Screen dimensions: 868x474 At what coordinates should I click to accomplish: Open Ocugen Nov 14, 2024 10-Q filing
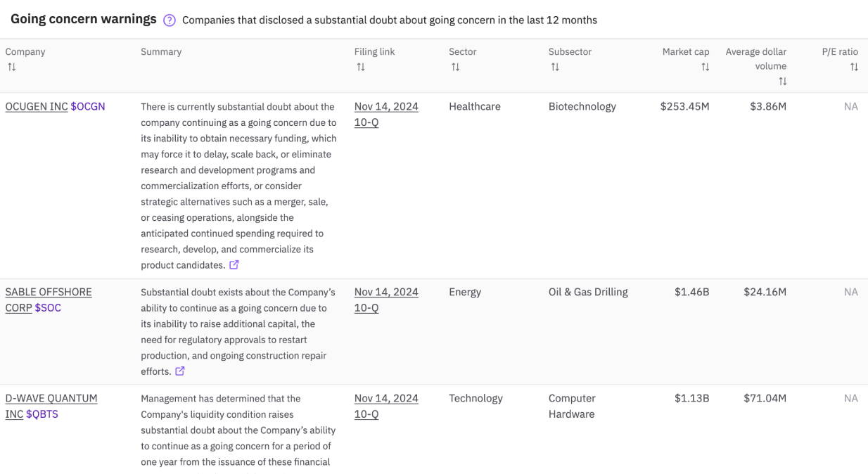pos(386,115)
